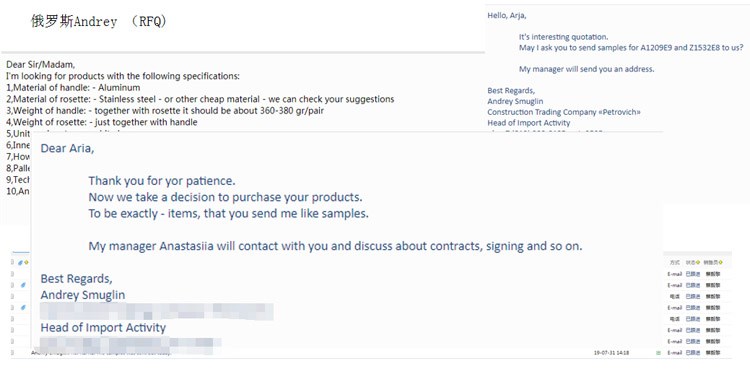Tick the checkbox of the bottom list row
The width and height of the screenshot is (750, 369).
(12, 353)
